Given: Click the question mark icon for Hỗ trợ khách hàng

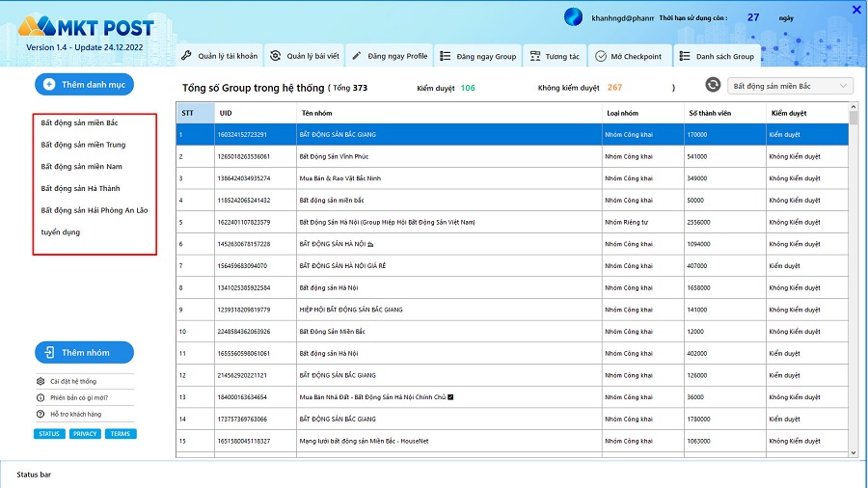Looking at the screenshot, I should [41, 414].
